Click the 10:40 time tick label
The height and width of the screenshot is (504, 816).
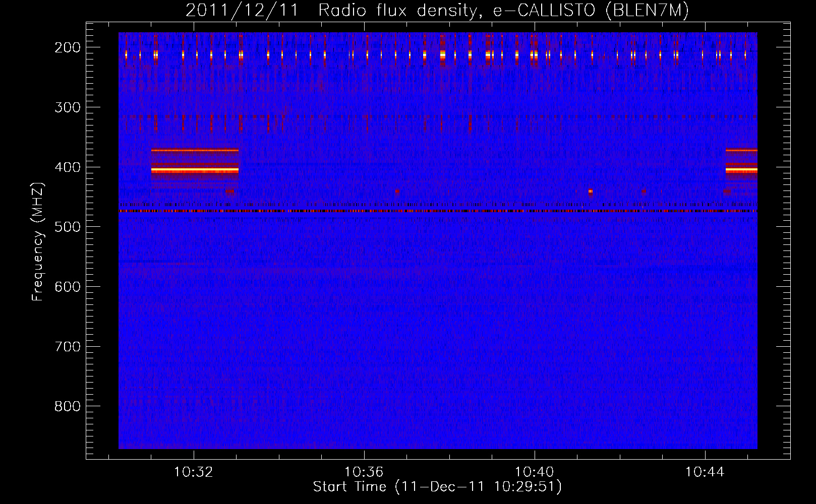point(534,472)
